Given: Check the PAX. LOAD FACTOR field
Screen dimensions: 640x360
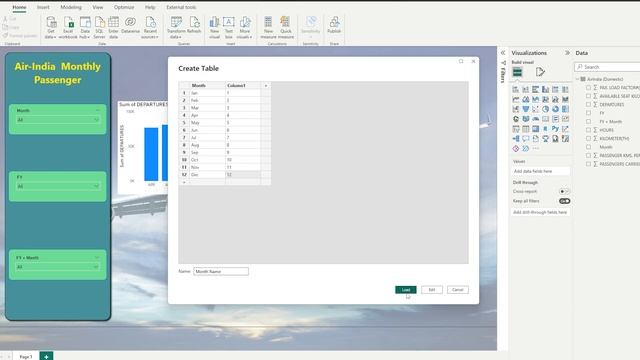Looking at the screenshot, I should click(x=588, y=87).
